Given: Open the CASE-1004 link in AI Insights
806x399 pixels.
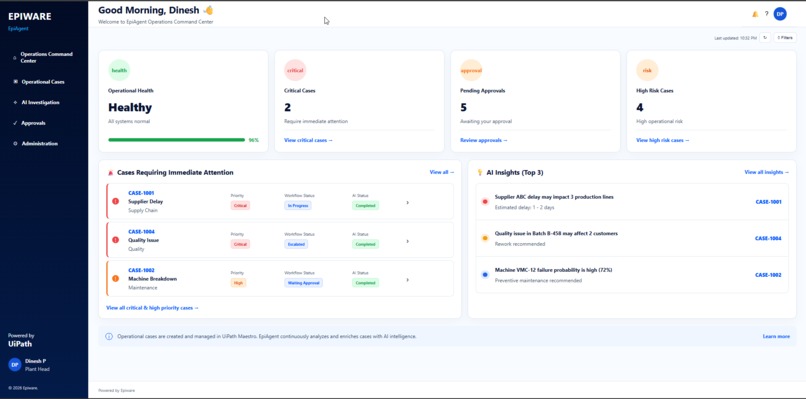Looking at the screenshot, I should click(768, 238).
